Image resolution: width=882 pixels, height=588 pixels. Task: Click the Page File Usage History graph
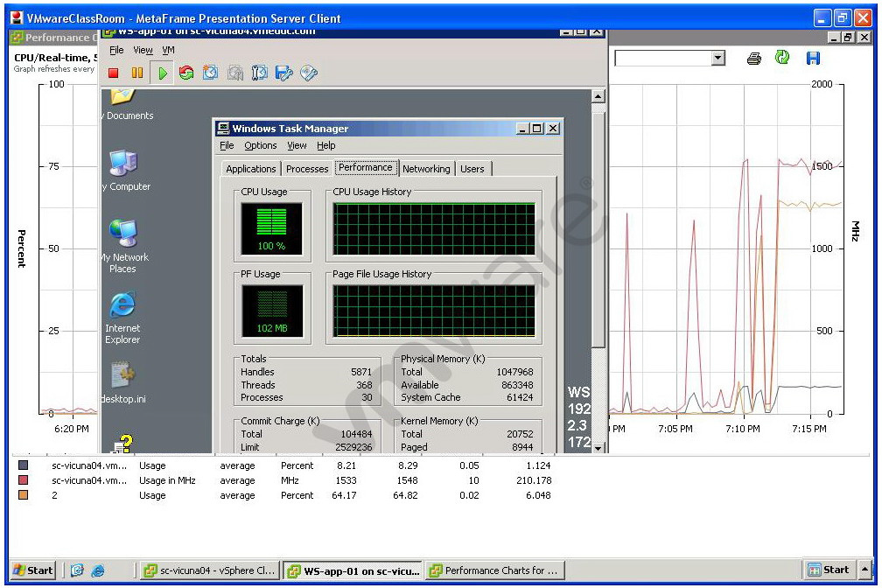coord(434,311)
